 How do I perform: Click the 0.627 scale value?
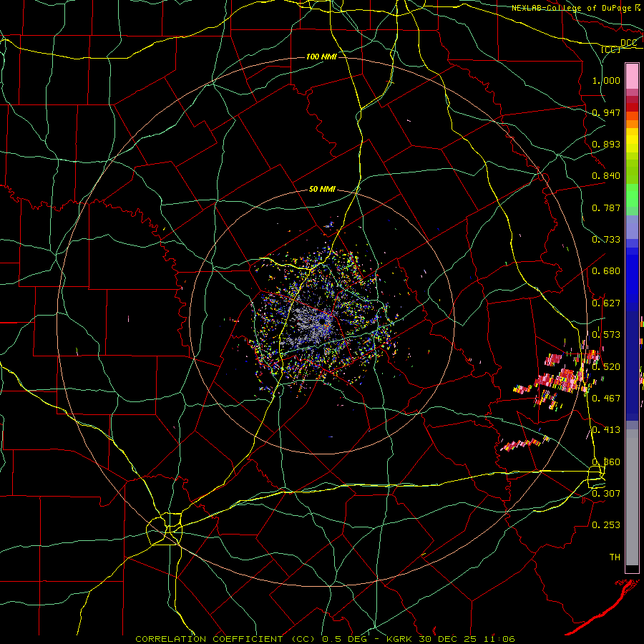click(606, 303)
